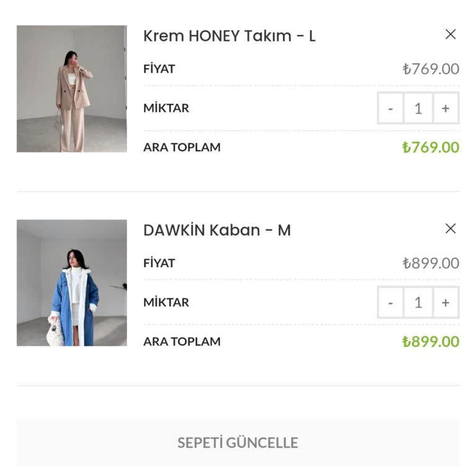Screen dimensions: 476x476
Task: View the blue DAWKİN Kaban coat thumbnail
Action: (72, 283)
